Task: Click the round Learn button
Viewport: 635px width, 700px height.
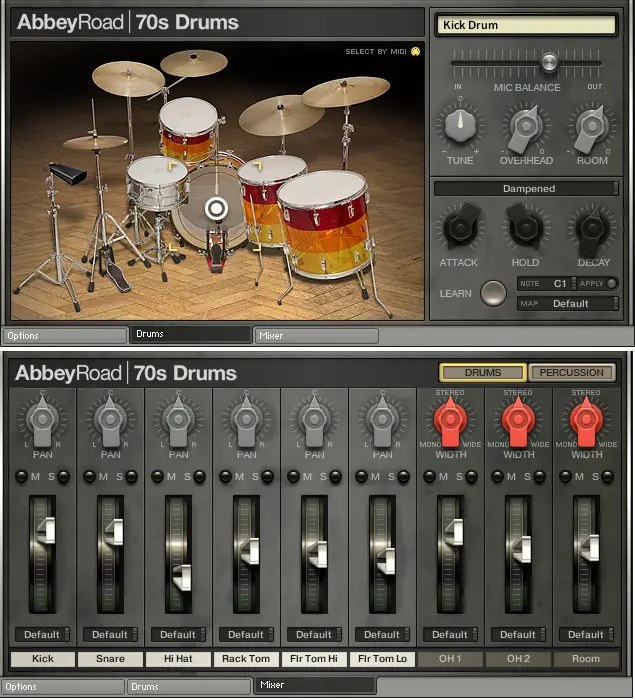Action: (493, 293)
